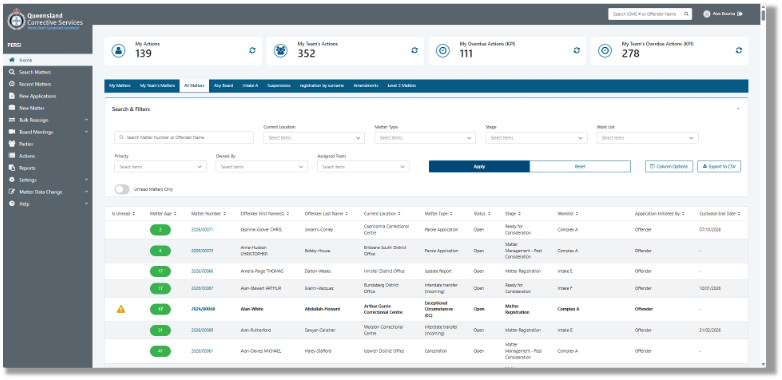The width and height of the screenshot is (782, 380).
Task: Open the Matter Type filter dropdown
Action: pyautogui.click(x=425, y=138)
